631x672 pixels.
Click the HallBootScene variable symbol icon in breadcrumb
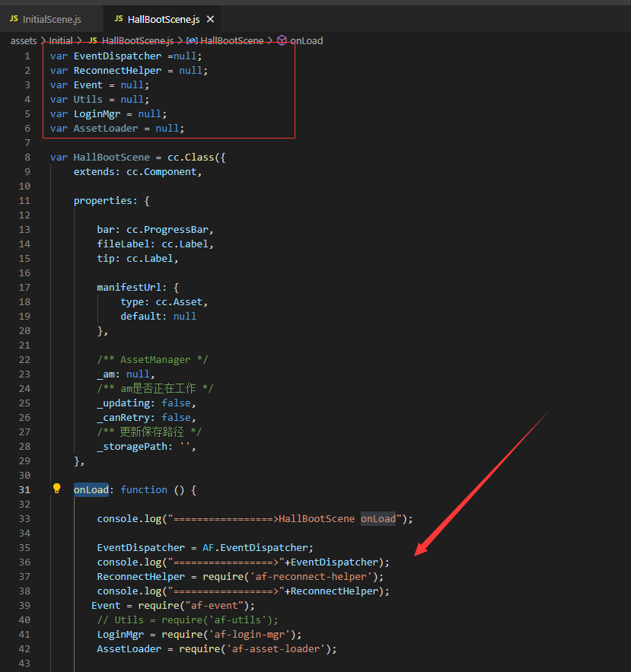192,40
